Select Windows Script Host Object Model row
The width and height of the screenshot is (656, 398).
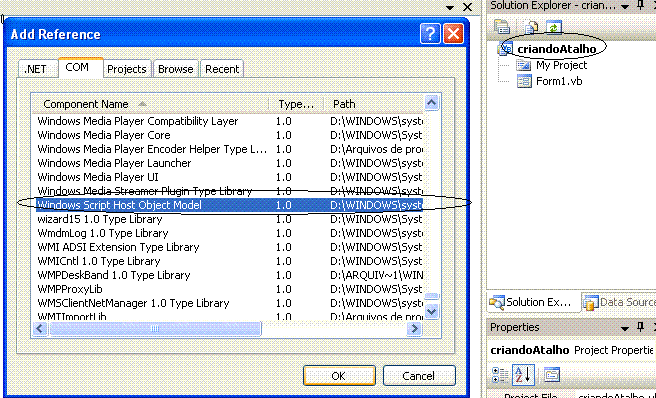pyautogui.click(x=229, y=205)
